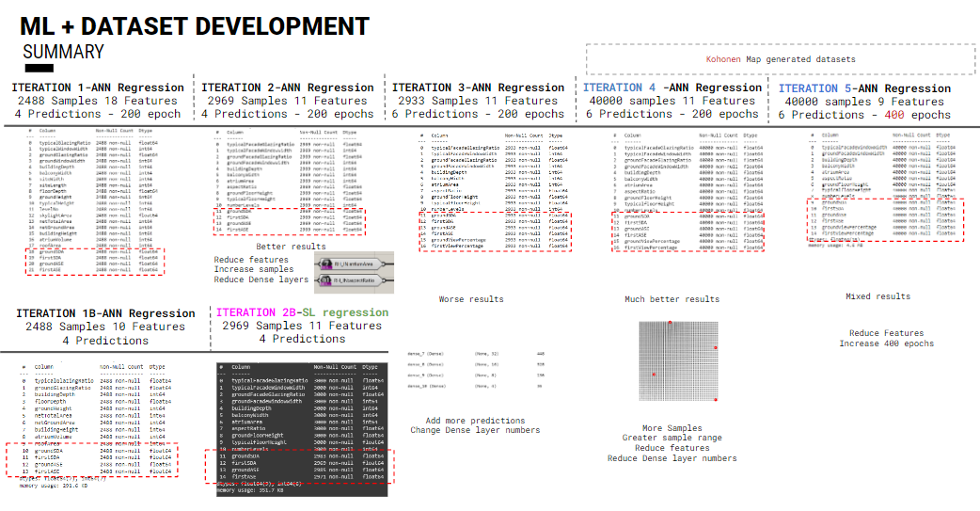Open the ITERATION 3-ANN Regression heading
The height and width of the screenshot is (511, 980).
(478, 88)
